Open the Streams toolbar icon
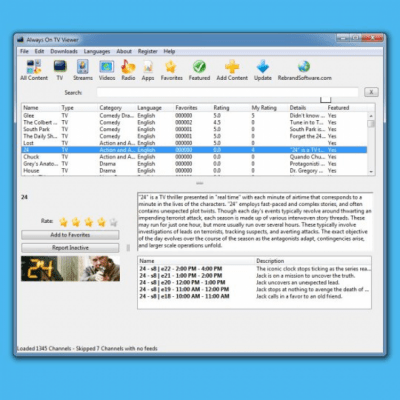This screenshot has width=400, height=400. (83, 66)
